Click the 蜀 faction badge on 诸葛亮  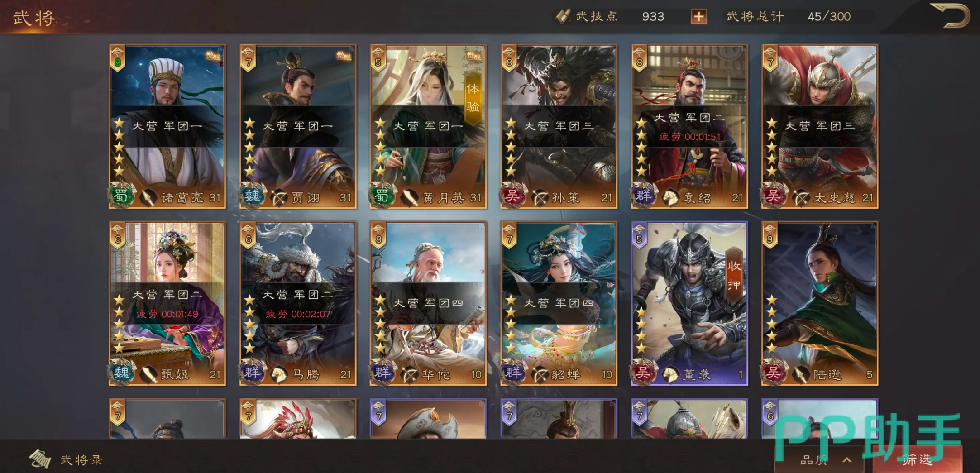(121, 196)
